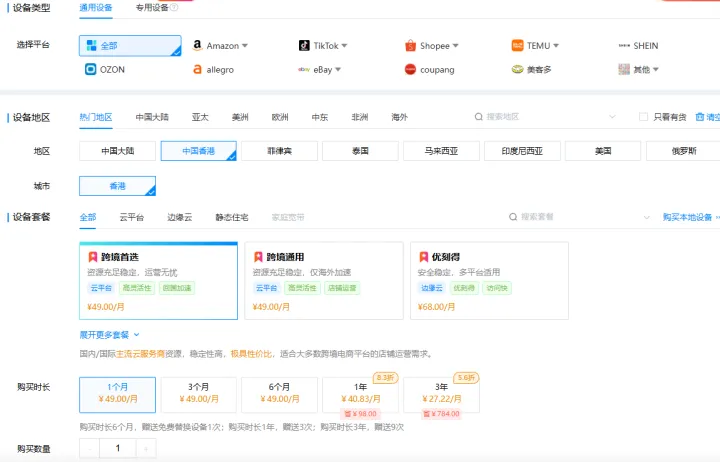The width and height of the screenshot is (720, 462).
Task: Select the 全部 platform tile
Action: (x=130, y=45)
